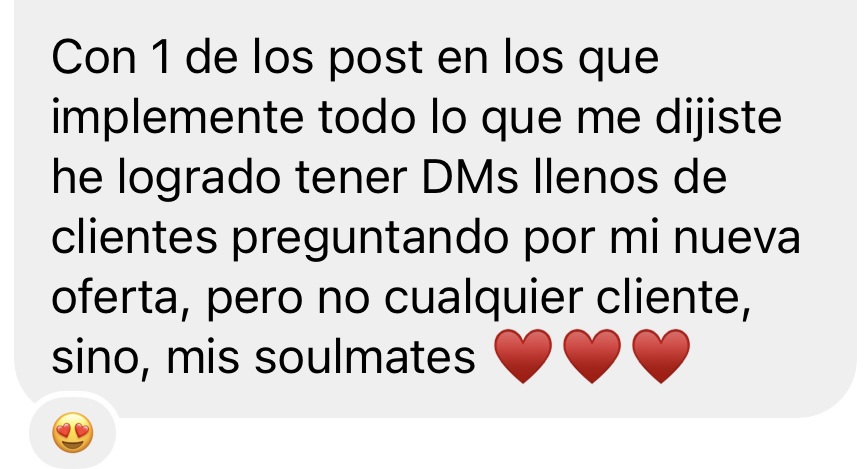The height and width of the screenshot is (469, 868).
Task: Click the word "cualquier" in the message
Action: tap(483, 300)
